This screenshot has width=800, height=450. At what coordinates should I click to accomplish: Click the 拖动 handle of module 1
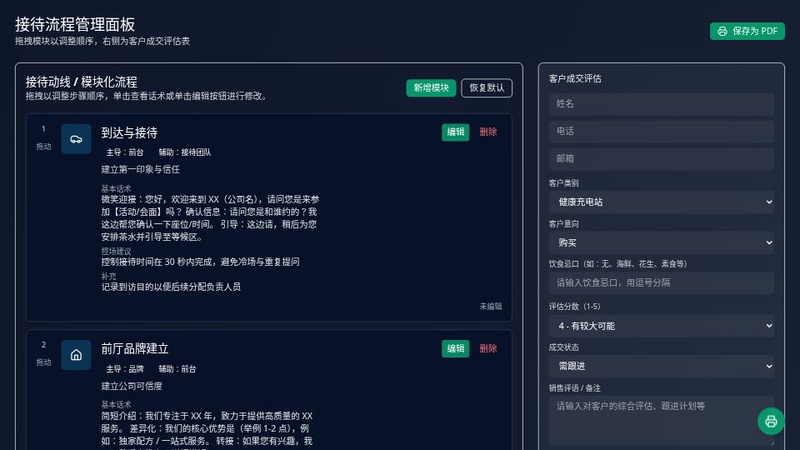click(43, 147)
